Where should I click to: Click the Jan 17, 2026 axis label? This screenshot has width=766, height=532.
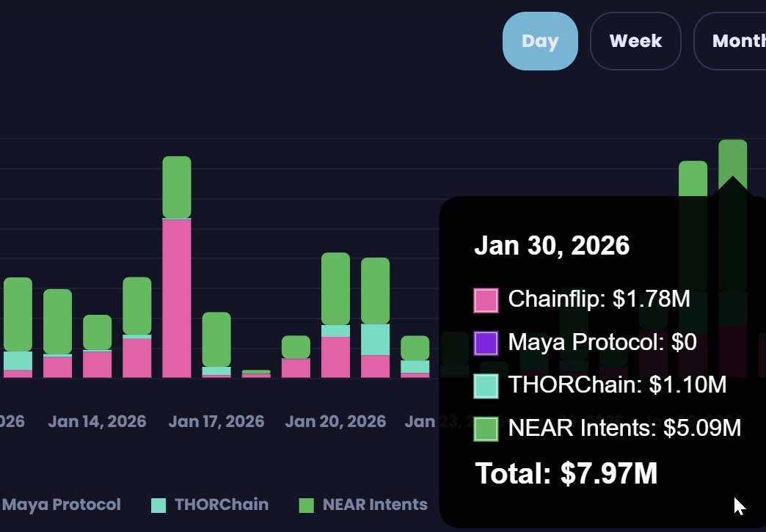coord(216,421)
